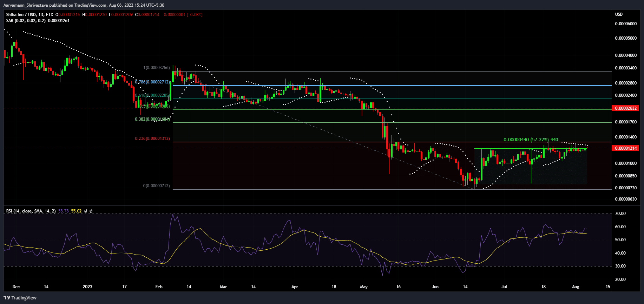Screen dimensions: 644x304
Task: Click the RSI SMA value 55.02
Action: coord(76,211)
